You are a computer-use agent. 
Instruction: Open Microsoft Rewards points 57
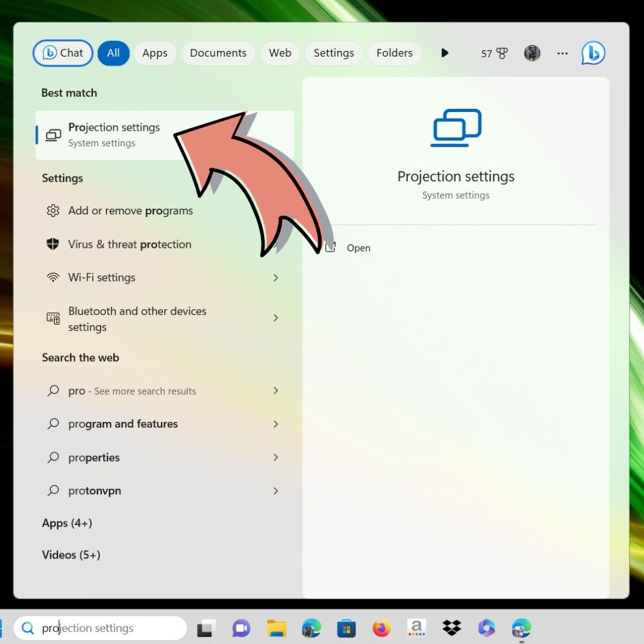(494, 53)
